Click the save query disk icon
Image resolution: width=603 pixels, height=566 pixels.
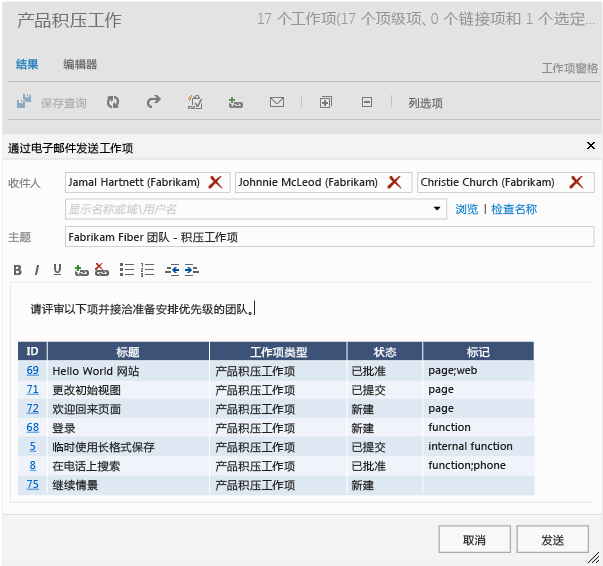point(23,102)
